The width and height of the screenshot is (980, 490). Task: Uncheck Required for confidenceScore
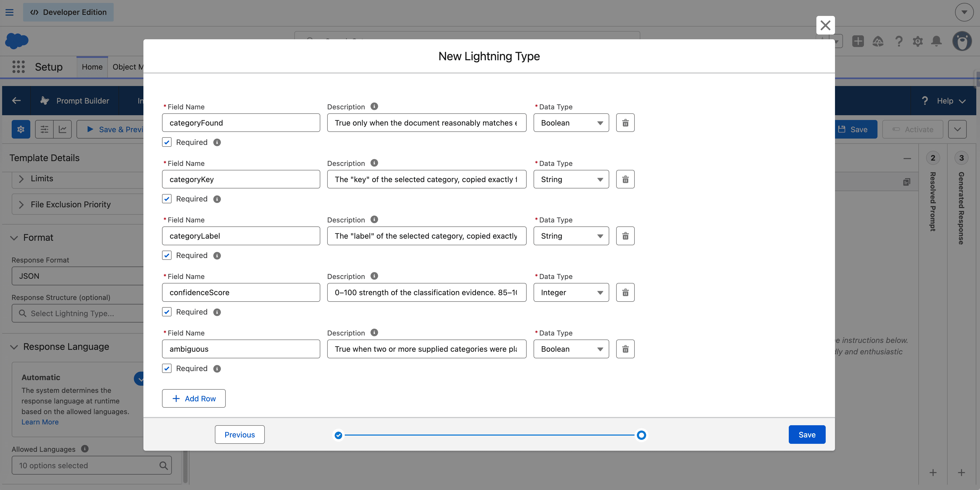pos(167,312)
